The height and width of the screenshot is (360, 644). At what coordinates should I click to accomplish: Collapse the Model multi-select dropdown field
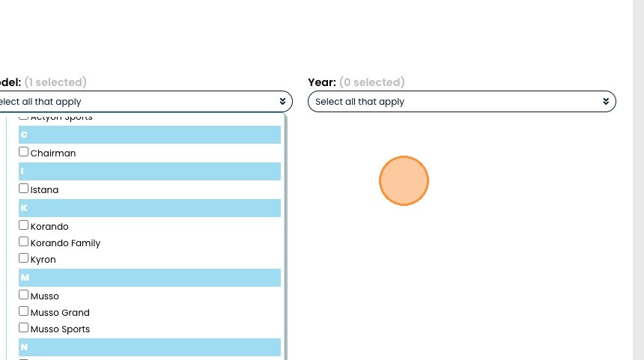pos(142,102)
